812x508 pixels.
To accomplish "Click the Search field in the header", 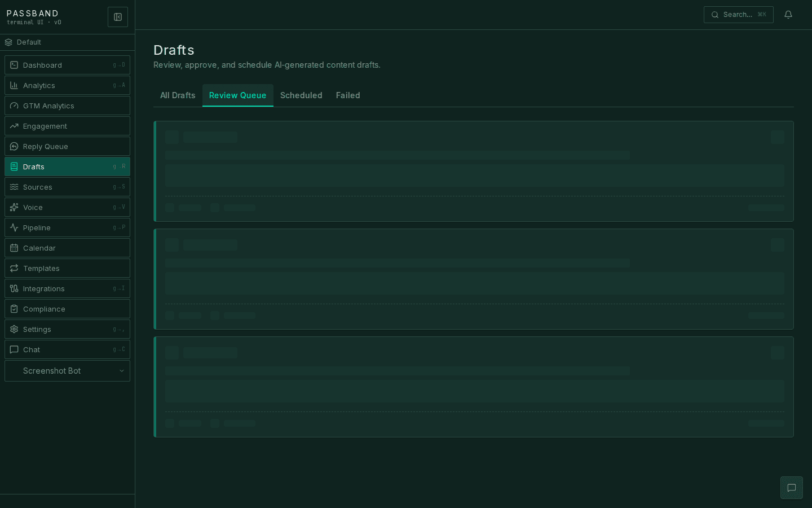I will click(x=739, y=15).
